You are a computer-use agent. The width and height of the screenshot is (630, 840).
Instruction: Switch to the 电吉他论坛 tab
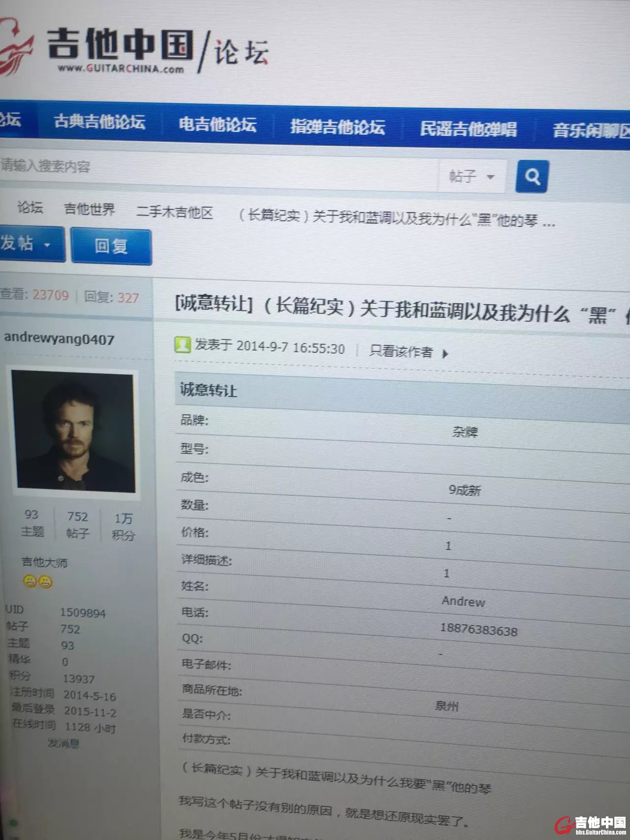tap(217, 124)
